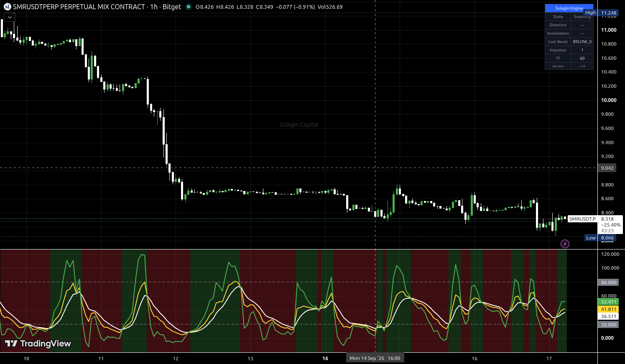
Task: Click the TF label cell
Action: click(558, 59)
